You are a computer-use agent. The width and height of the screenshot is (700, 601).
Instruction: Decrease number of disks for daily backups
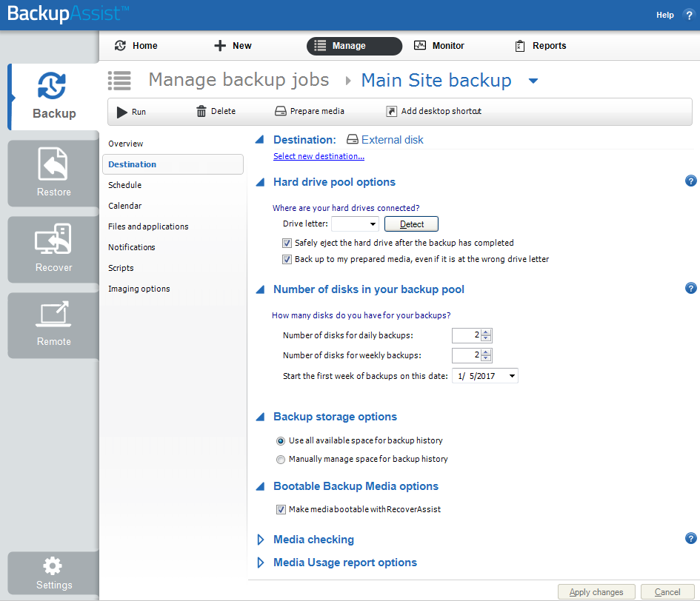486,338
